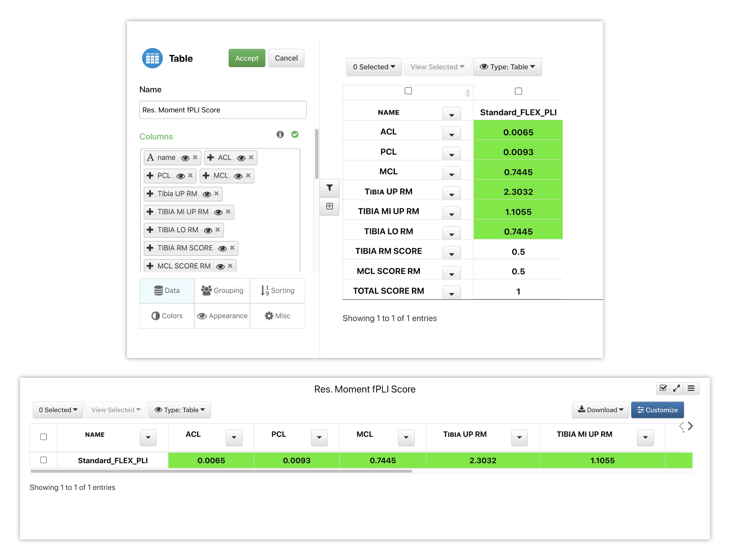Check the Standard_FLEX_PLI row checkbox
The height and width of the screenshot is (560, 730).
[x=43, y=460]
